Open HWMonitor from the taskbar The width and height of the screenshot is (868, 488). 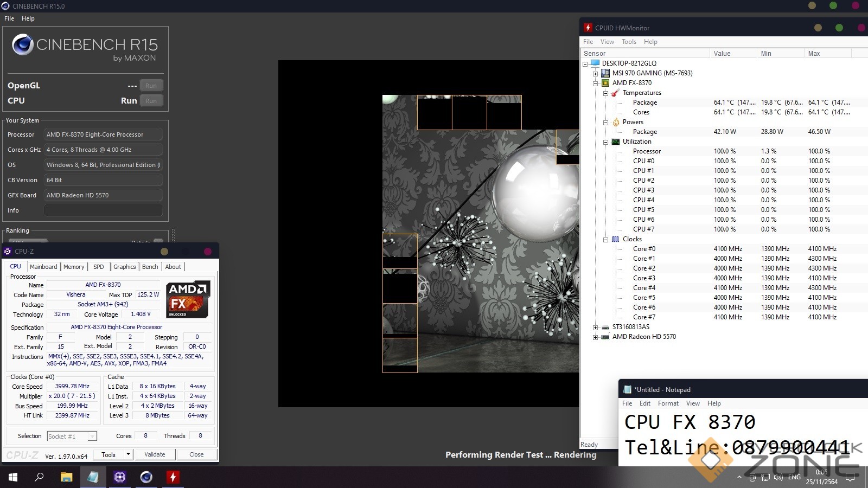click(173, 477)
